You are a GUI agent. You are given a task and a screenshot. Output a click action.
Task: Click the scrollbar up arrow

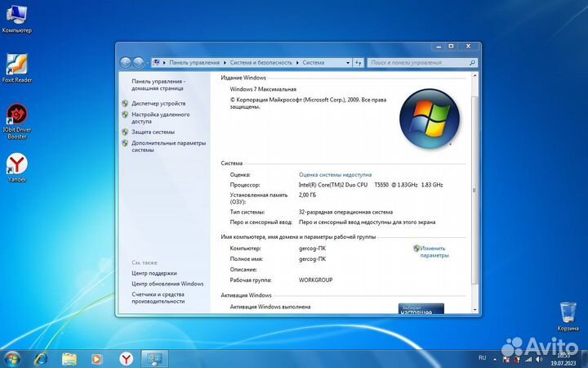474,76
